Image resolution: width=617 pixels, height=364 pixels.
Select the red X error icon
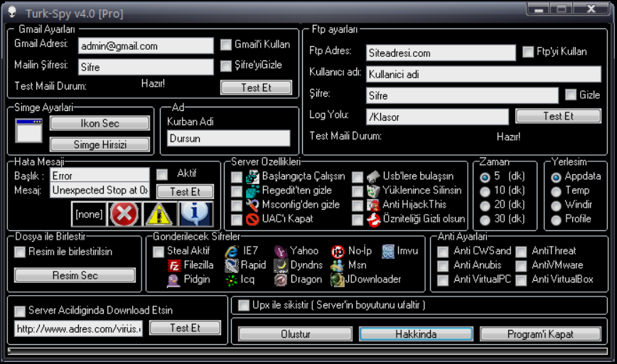coord(124,214)
